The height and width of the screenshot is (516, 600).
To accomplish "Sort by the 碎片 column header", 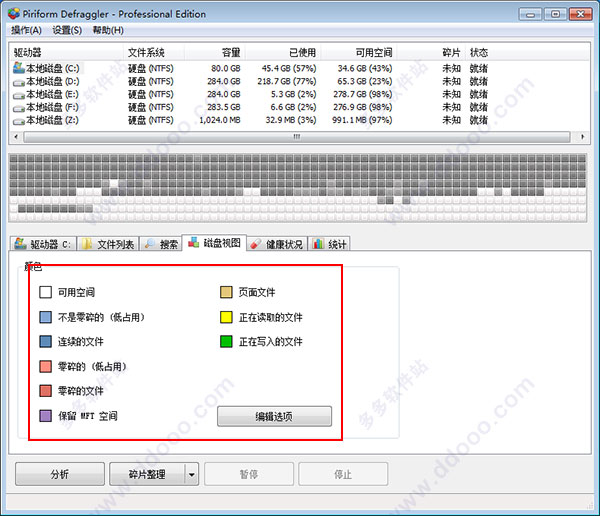I will coord(431,52).
